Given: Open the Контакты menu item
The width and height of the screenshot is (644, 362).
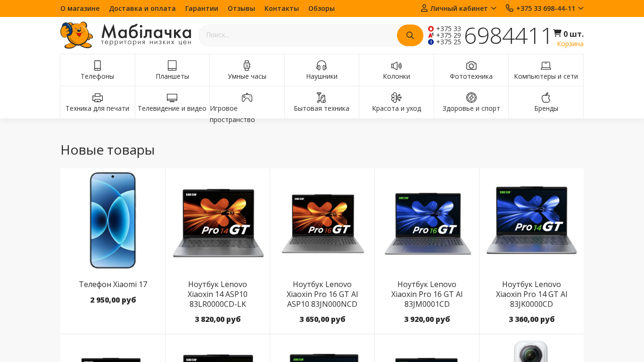Looking at the screenshot, I should pos(281,8).
